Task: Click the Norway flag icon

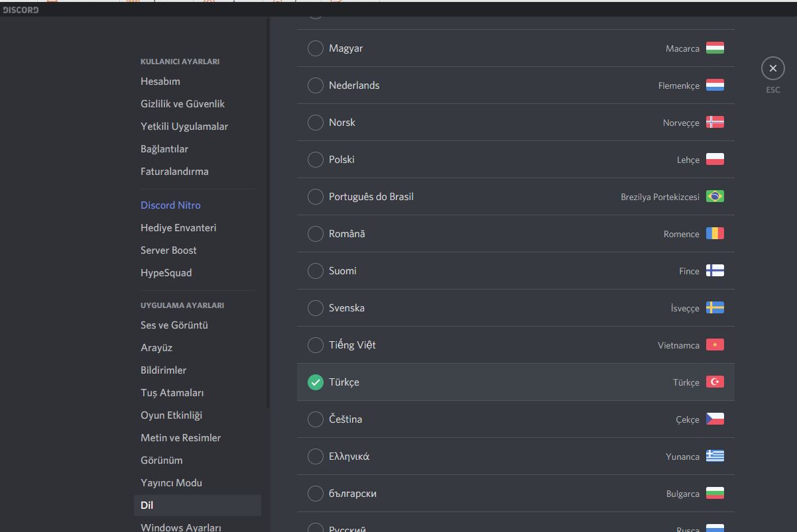Action: click(715, 122)
